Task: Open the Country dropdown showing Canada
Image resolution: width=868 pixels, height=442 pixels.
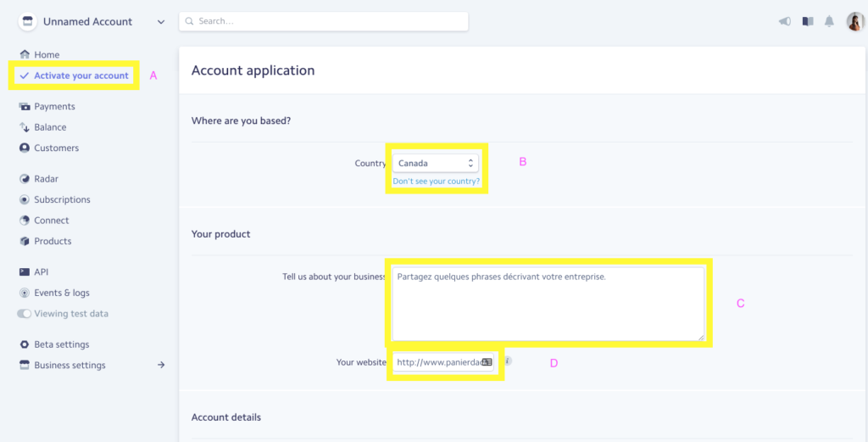Action: [x=435, y=164]
